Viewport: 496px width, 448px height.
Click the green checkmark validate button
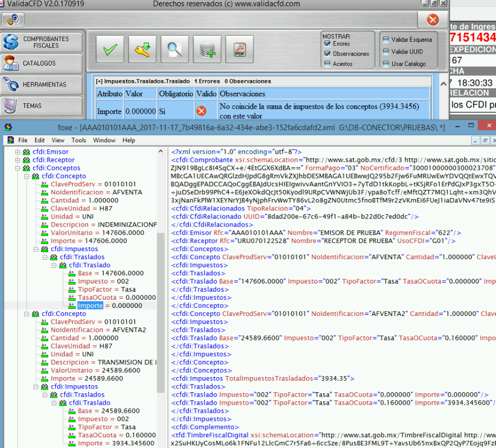(110, 49)
